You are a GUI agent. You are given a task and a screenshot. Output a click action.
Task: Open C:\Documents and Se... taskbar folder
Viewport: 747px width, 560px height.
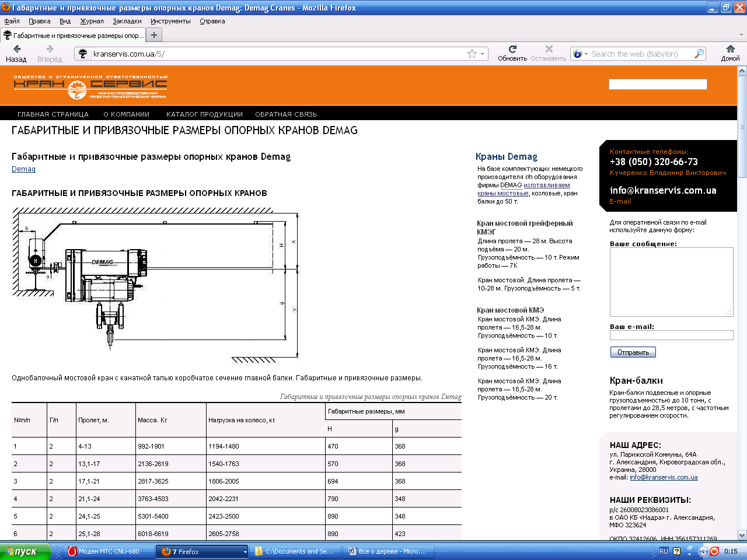(x=296, y=551)
